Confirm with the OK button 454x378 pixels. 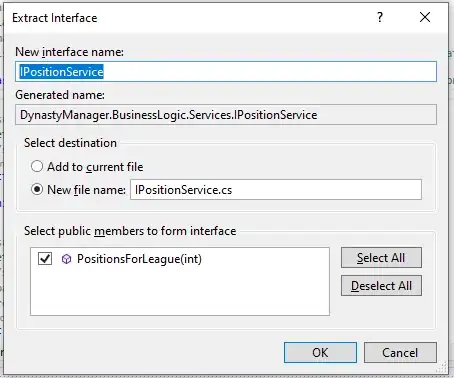(x=320, y=353)
